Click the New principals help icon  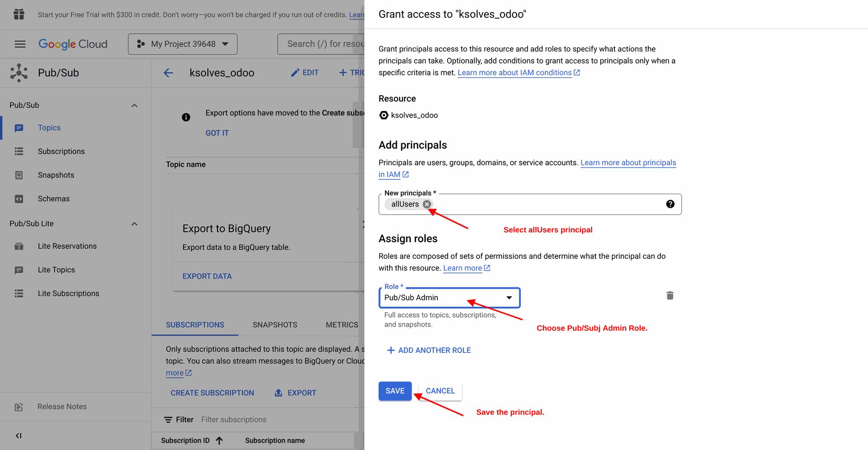click(x=670, y=204)
